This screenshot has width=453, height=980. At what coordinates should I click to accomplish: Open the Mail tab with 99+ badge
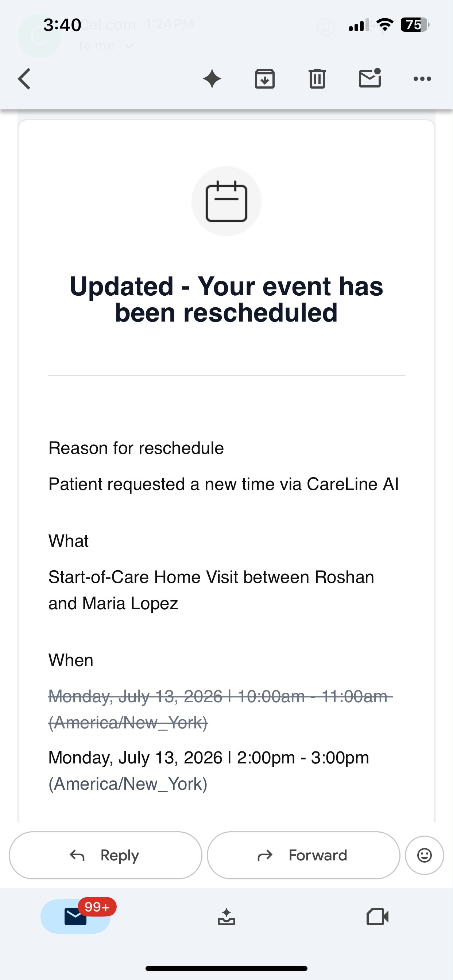click(x=76, y=916)
